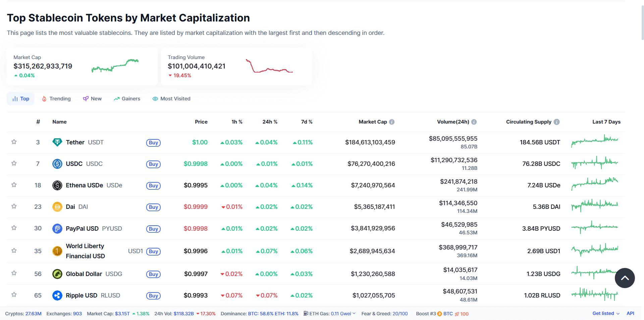644x320 pixels.
Task: Sort the table by Price column
Action: [x=201, y=122]
